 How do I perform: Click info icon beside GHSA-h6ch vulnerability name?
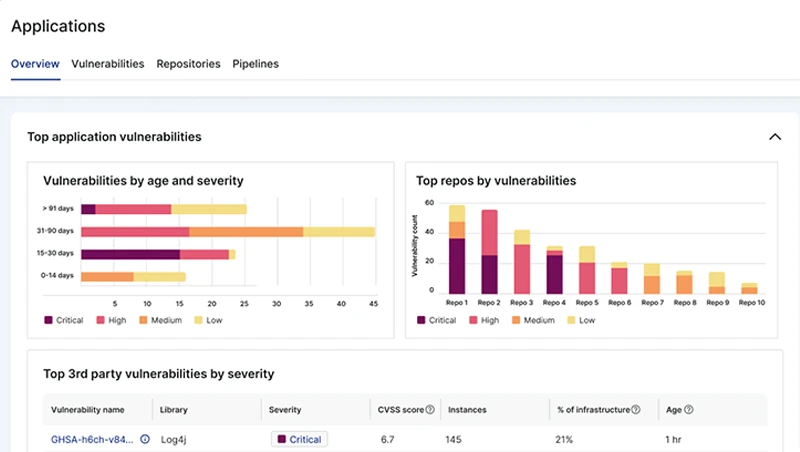[145, 439]
